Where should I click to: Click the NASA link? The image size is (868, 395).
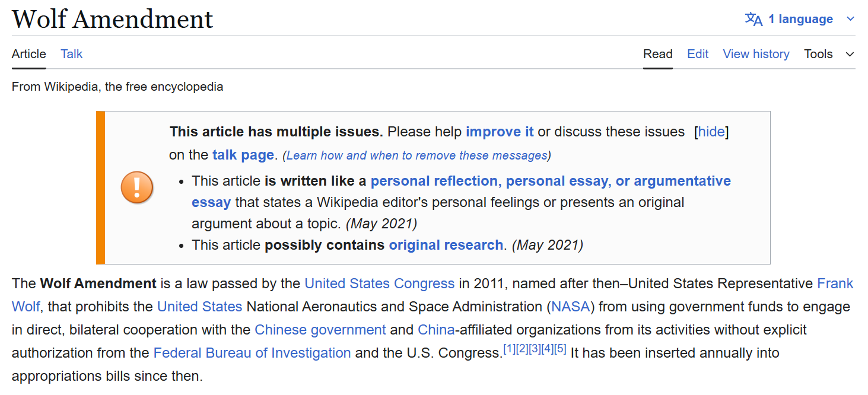[570, 307]
